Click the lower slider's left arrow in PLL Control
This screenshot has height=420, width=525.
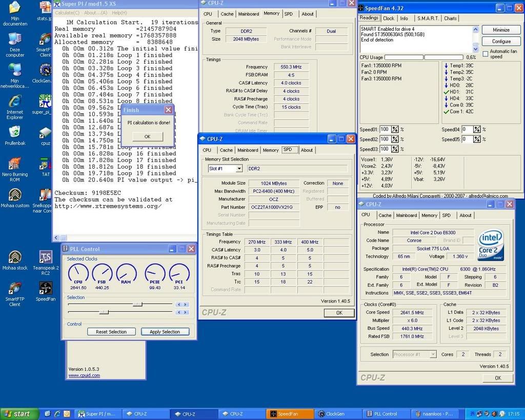pos(179,312)
